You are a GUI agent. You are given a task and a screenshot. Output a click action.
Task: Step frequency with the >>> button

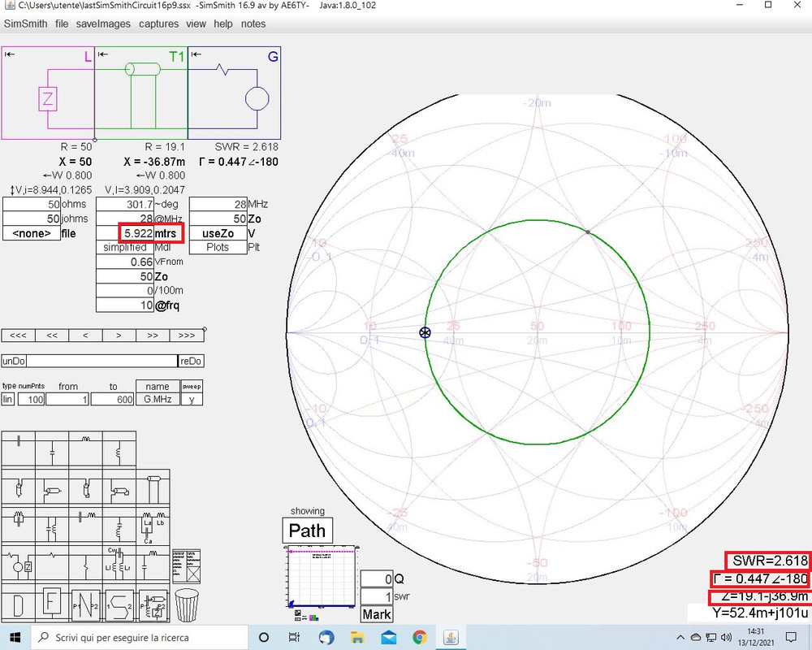[187, 336]
